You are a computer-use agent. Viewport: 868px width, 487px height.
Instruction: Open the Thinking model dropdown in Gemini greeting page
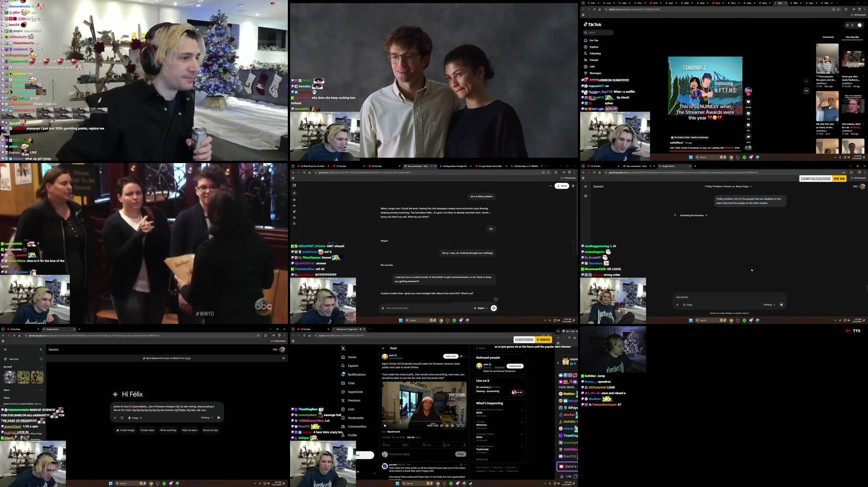click(207, 418)
